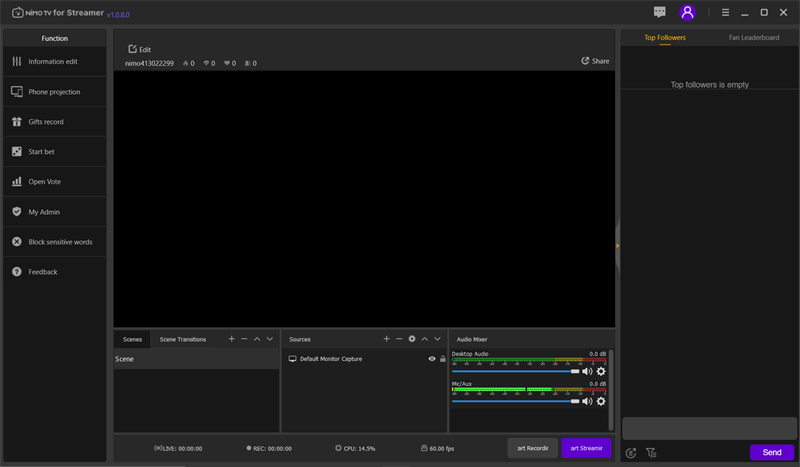Click the emoji icon beside chat filter
The height and width of the screenshot is (467, 800).
click(631, 453)
